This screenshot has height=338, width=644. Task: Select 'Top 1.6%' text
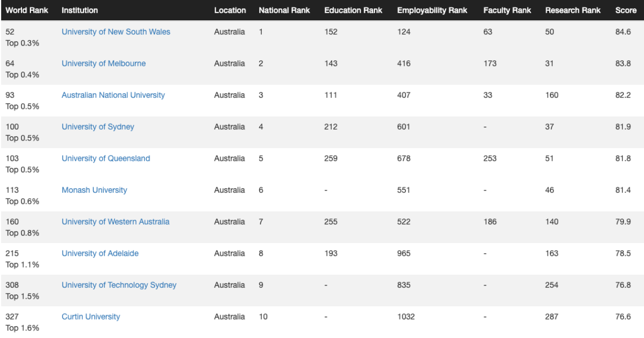click(x=22, y=328)
